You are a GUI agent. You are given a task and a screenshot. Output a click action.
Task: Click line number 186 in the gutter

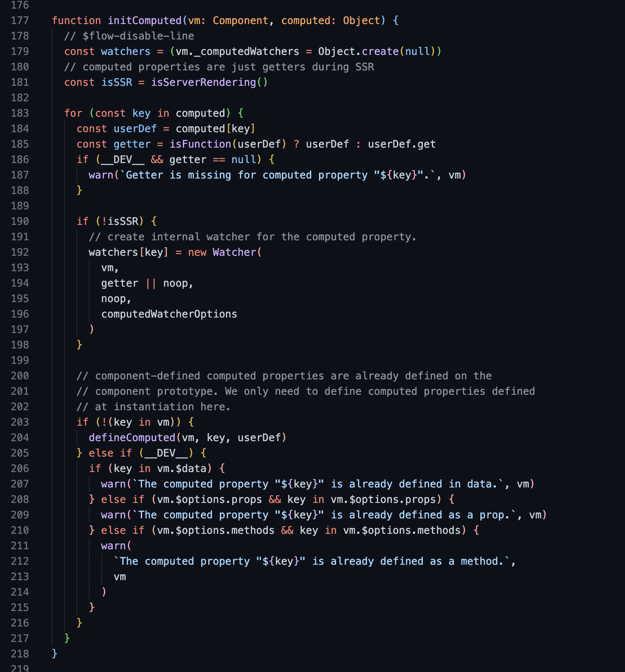point(20,160)
